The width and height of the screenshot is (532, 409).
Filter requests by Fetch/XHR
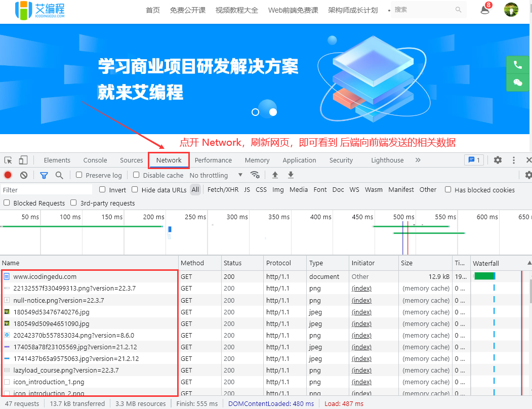tap(223, 190)
